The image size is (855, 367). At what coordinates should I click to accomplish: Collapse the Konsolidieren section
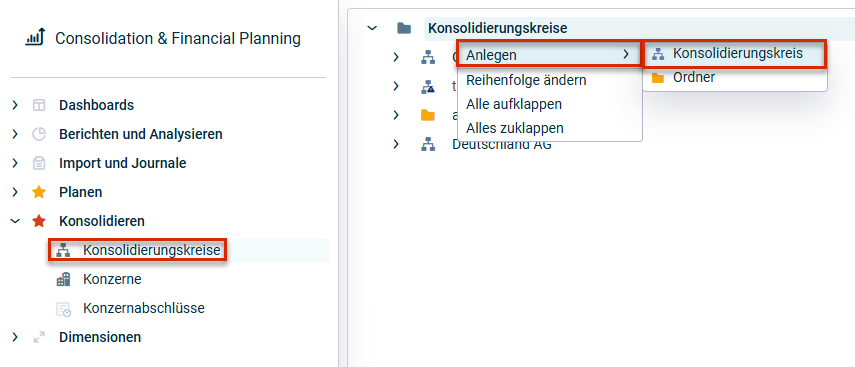coord(15,221)
